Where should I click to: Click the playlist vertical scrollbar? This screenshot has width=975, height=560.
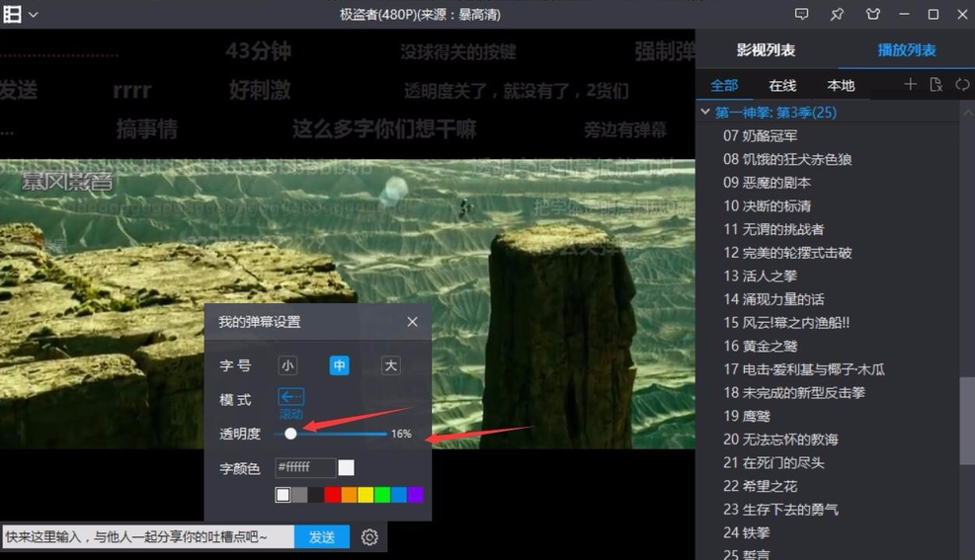coord(967,421)
